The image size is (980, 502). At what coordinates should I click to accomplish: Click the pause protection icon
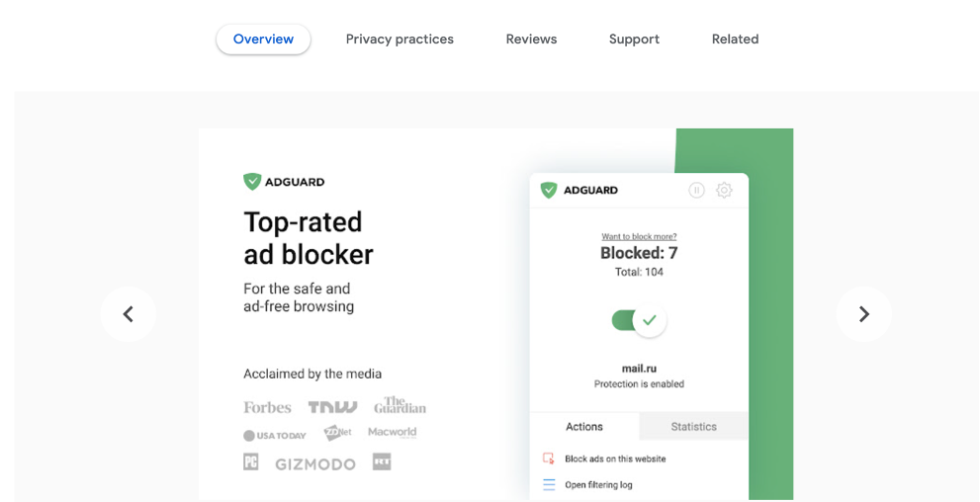click(696, 190)
